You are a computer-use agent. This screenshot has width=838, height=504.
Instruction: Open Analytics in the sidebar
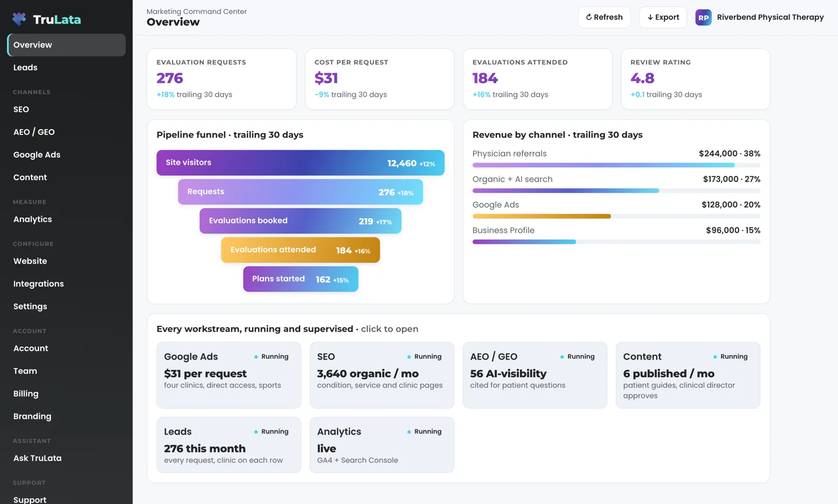click(67, 219)
